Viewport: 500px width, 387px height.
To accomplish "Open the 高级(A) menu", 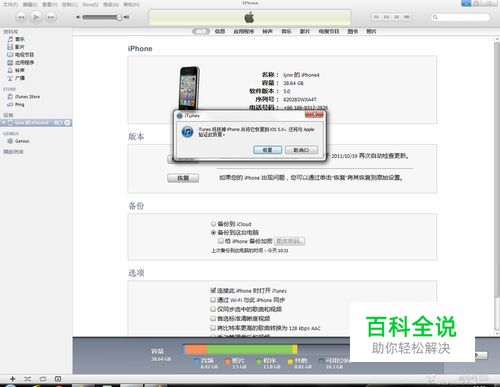I will point(111,5).
